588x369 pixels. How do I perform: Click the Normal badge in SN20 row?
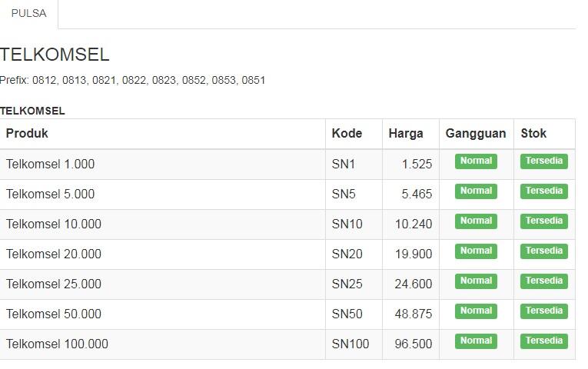(476, 251)
